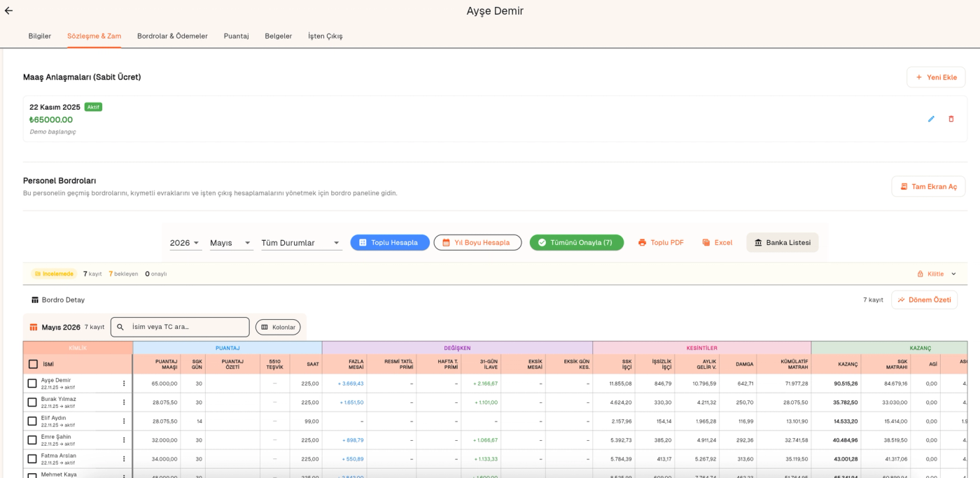The height and width of the screenshot is (478, 980).
Task: Open Kolonlar column chooser
Action: pos(278,327)
